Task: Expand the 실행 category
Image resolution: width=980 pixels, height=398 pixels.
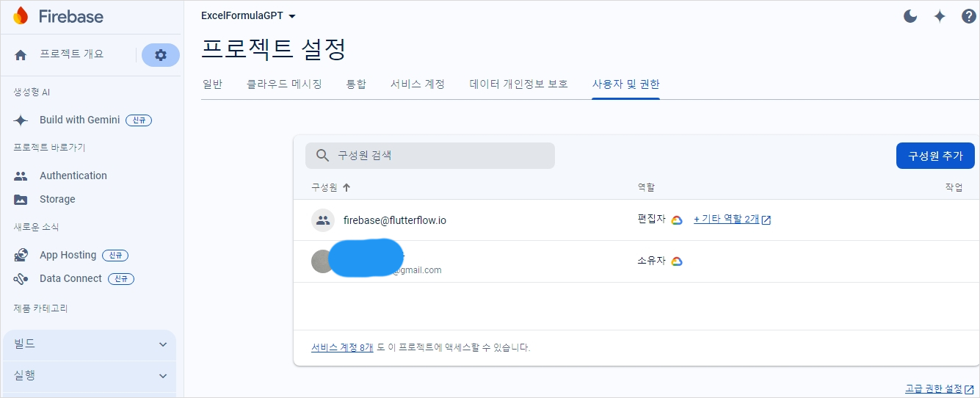Action: tap(90, 375)
